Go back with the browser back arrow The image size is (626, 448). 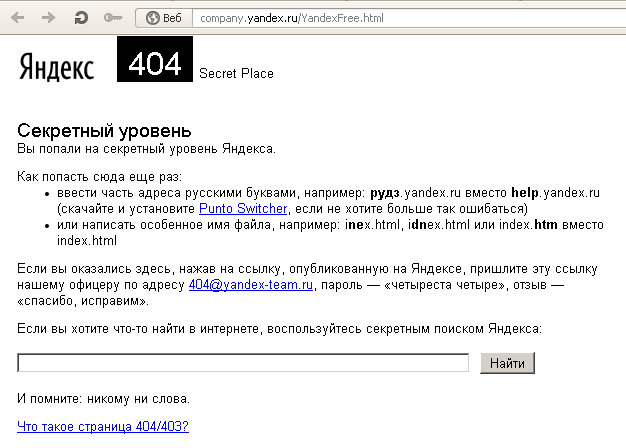18,18
